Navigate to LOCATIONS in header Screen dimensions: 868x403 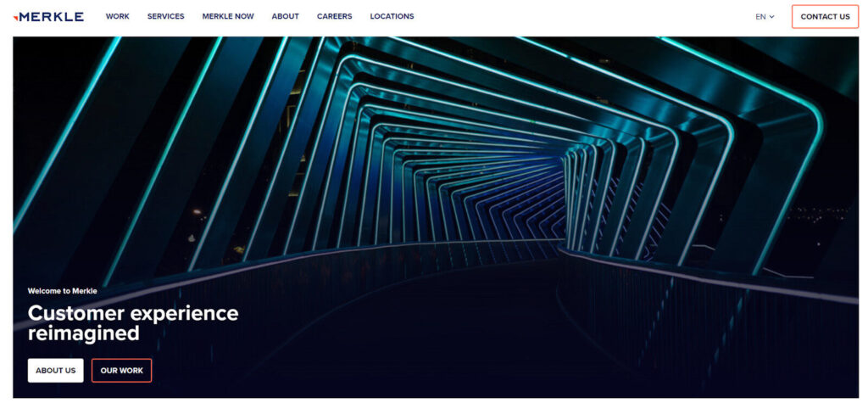(x=392, y=16)
